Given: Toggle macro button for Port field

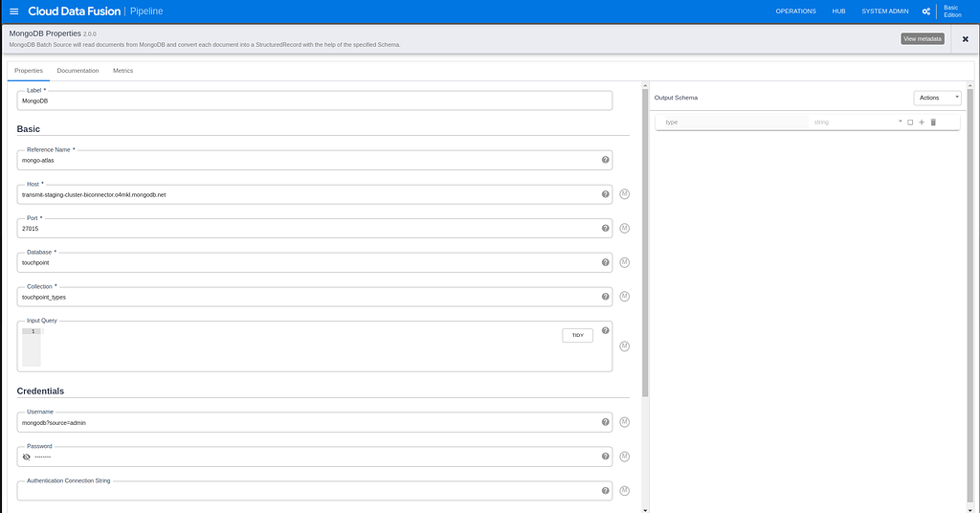Looking at the screenshot, I should pyautogui.click(x=624, y=229).
